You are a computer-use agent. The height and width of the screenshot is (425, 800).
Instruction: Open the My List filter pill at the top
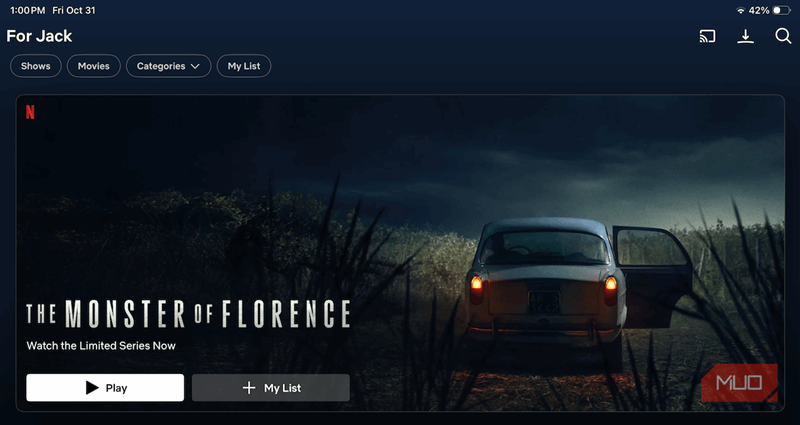click(244, 66)
